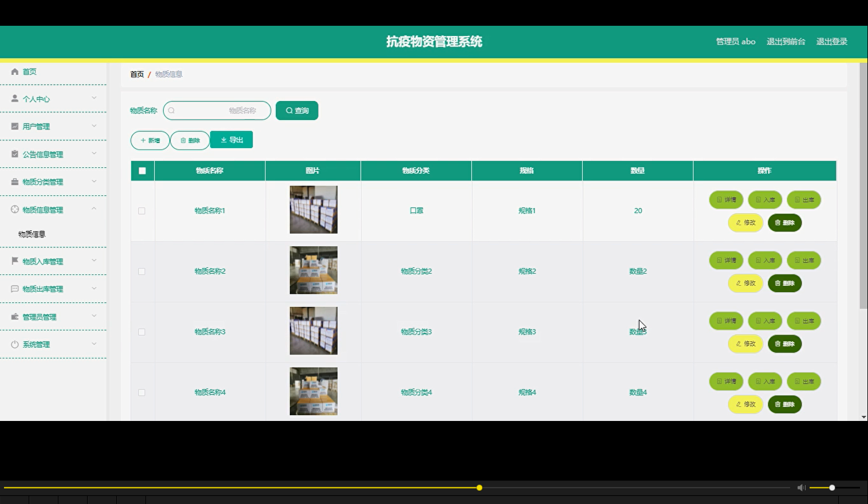Click the 导出 export button
The width and height of the screenshot is (868, 504).
click(x=231, y=140)
